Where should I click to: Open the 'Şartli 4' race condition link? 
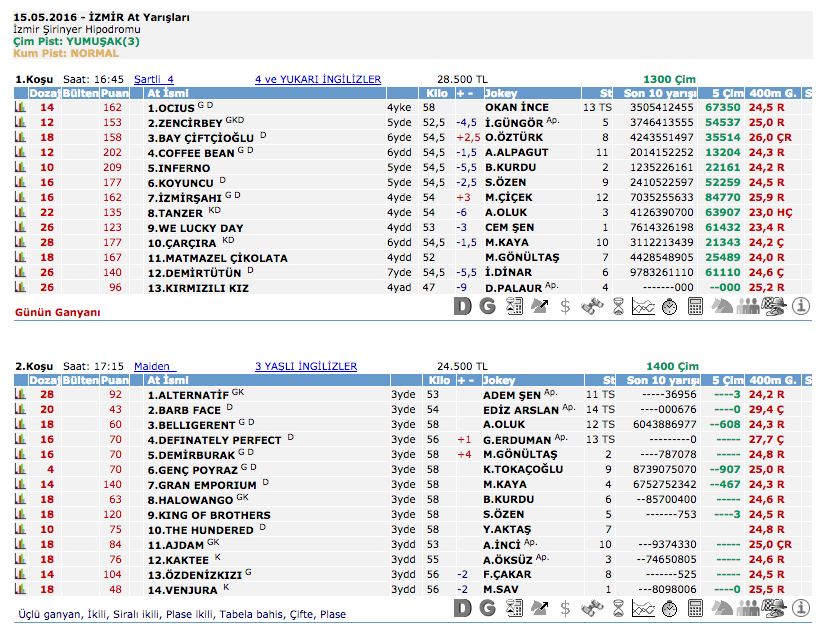point(153,79)
